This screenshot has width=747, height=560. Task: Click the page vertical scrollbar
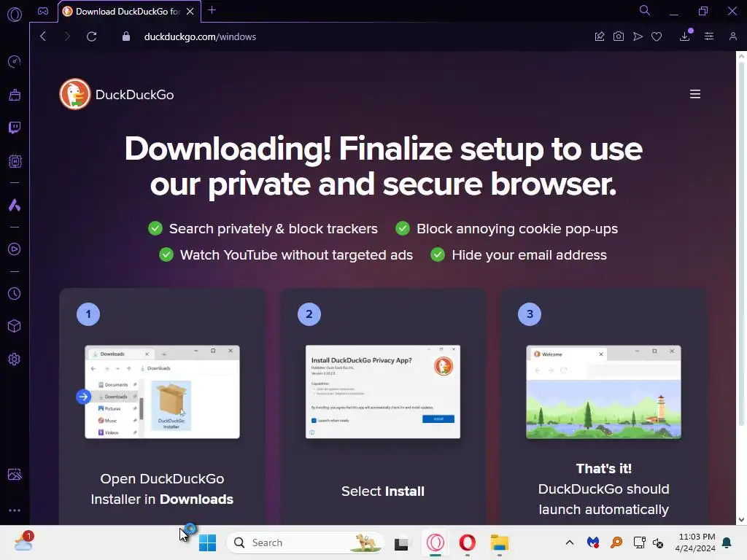click(741, 243)
